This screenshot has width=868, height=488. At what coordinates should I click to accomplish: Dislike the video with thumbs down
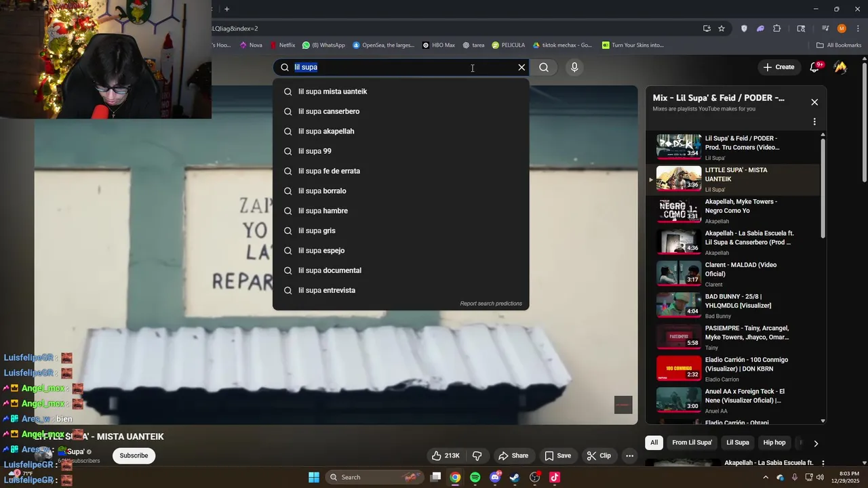point(477,455)
